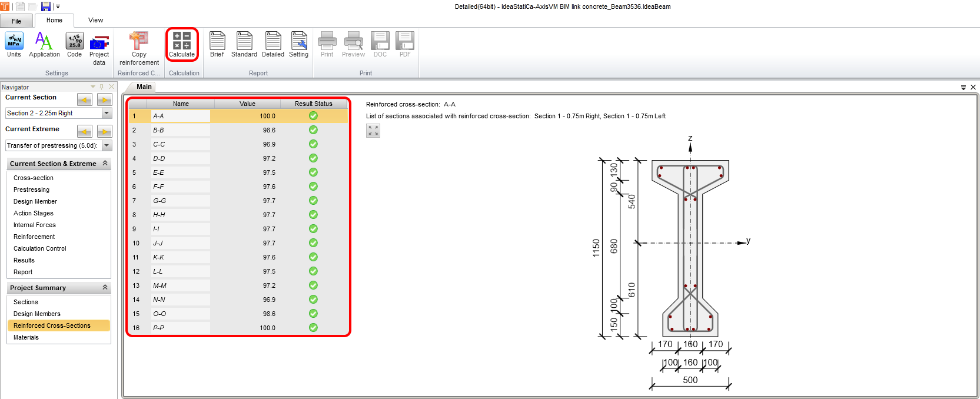
Task: Click the zoom-to-fit icon above the cross-section drawing
Action: point(373,131)
